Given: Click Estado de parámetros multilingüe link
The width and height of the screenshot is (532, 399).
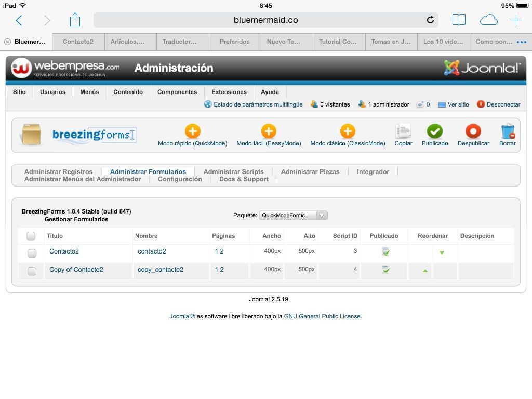Looking at the screenshot, I should [258, 104].
